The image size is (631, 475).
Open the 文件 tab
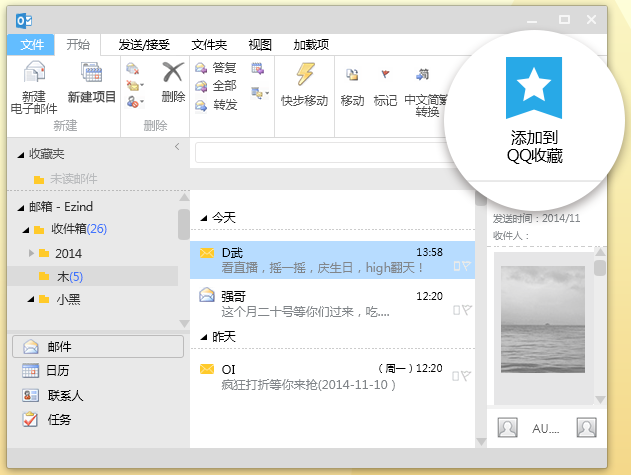coord(31,44)
